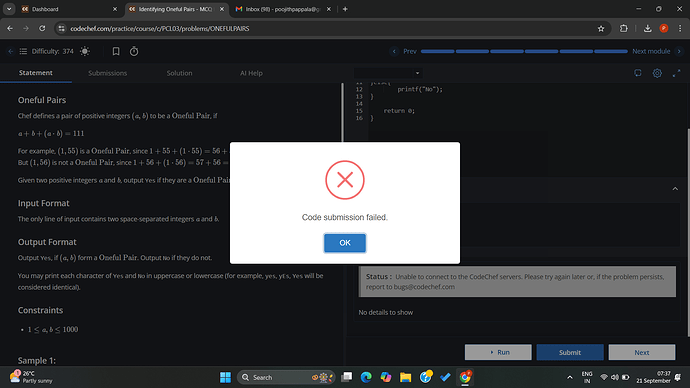
Task: Open the stopwatch timer icon
Action: coord(134,51)
